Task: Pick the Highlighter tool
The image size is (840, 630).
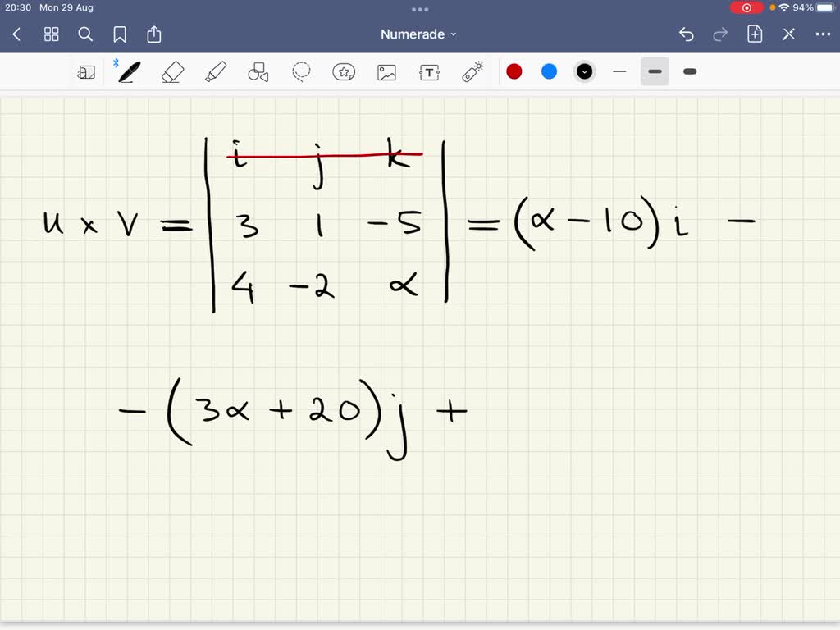Action: [215, 71]
